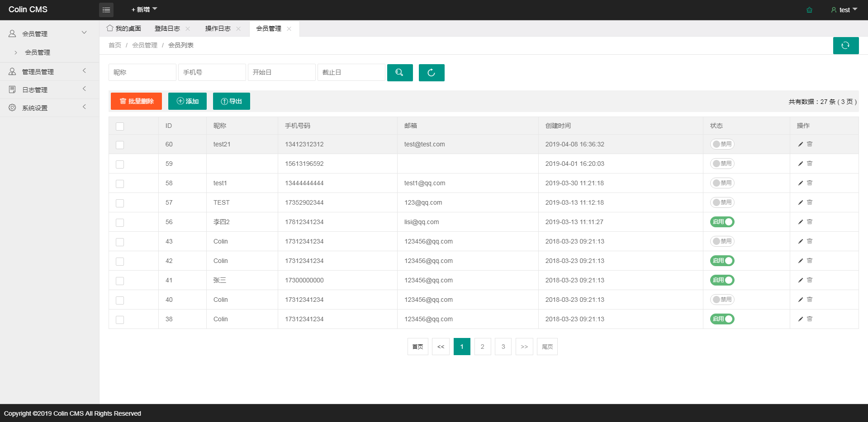Click the 首页 breadcrumb link
Viewport: 868px width, 422px height.
coord(115,45)
